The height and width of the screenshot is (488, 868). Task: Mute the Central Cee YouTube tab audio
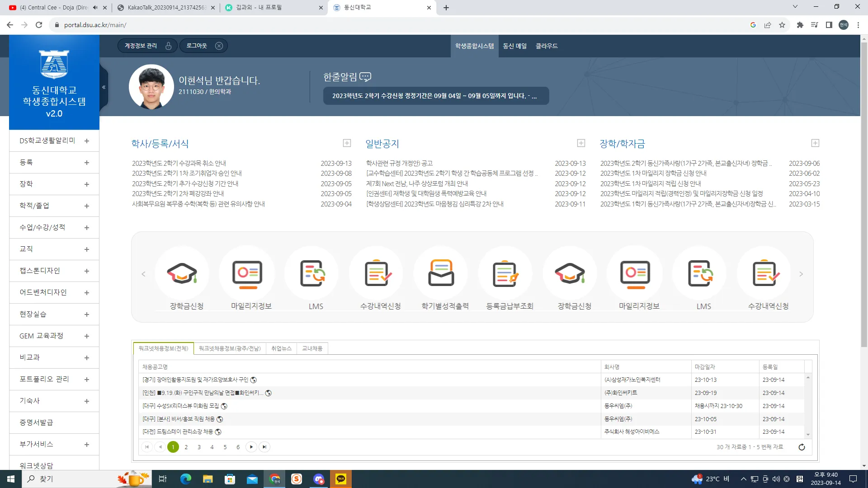pyautogui.click(x=94, y=7)
